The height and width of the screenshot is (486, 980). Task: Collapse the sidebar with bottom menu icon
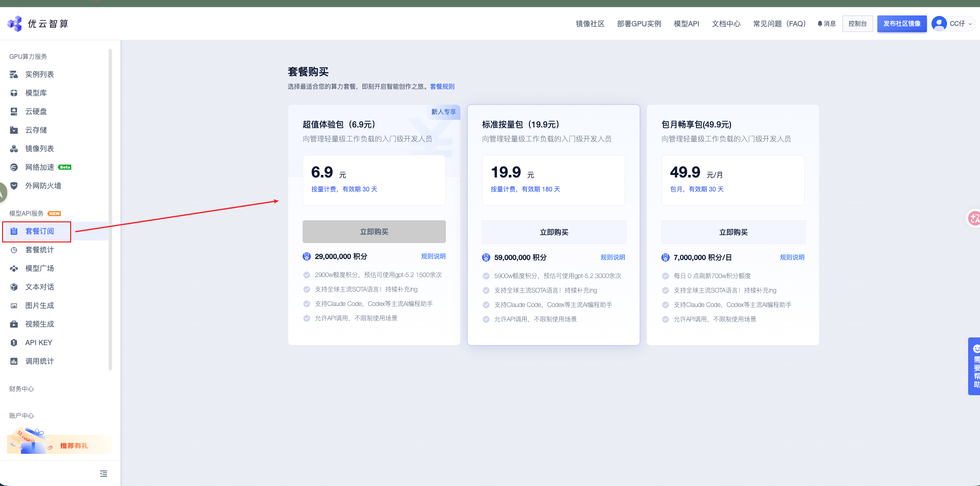click(104, 474)
